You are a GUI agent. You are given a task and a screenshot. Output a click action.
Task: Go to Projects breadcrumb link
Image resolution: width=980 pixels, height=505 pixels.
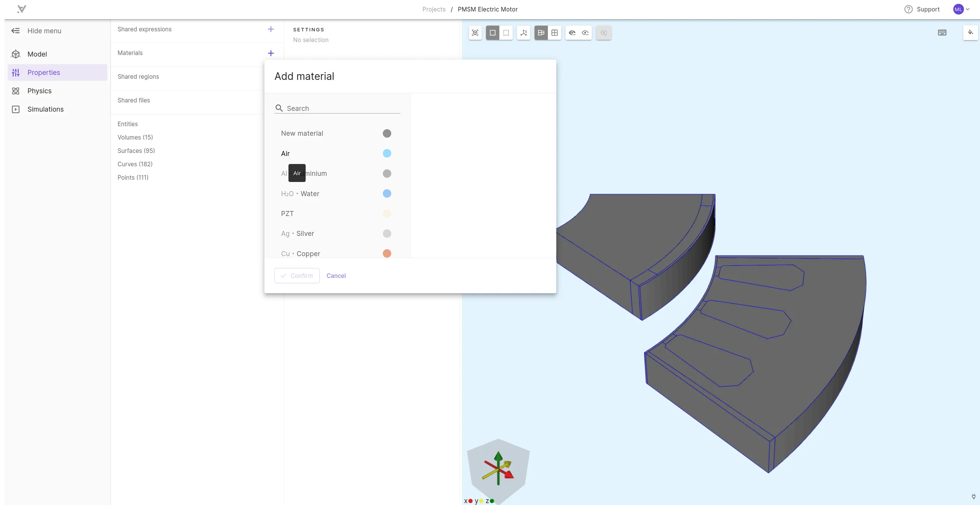434,9
